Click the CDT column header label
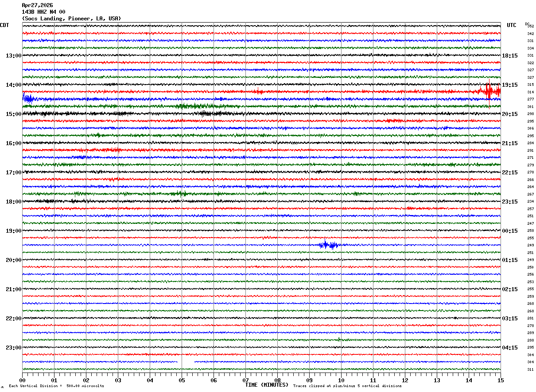 4,25
